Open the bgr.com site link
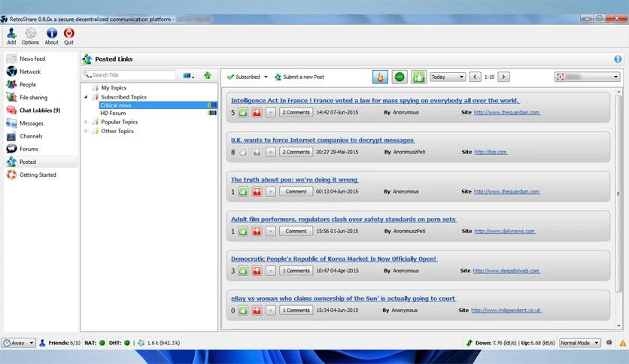Image resolution: width=629 pixels, height=364 pixels. coord(491,152)
